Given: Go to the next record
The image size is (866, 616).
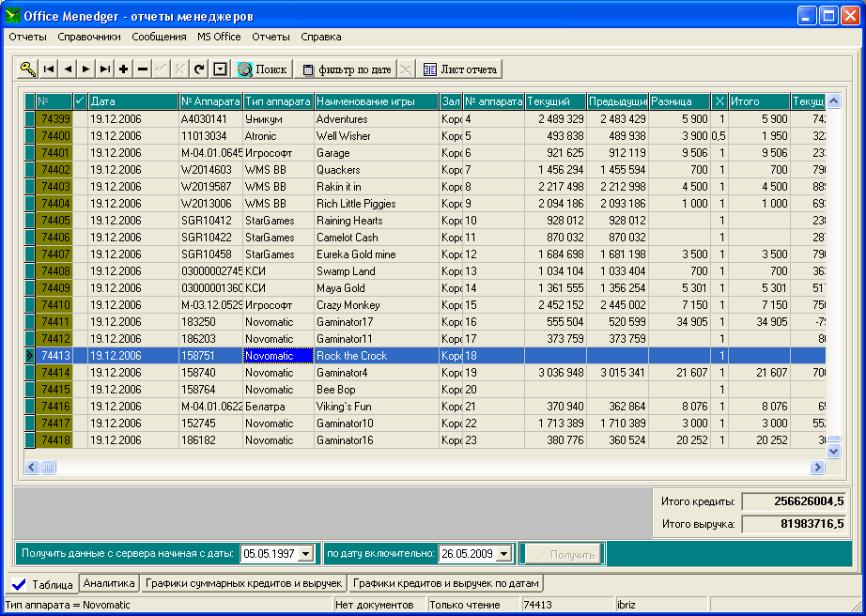Looking at the screenshot, I should (86, 69).
